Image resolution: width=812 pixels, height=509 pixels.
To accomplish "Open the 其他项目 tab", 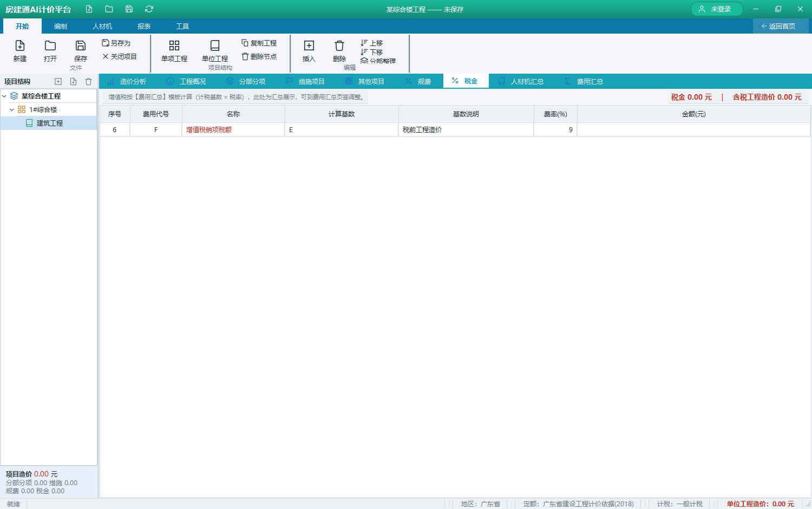I will click(365, 81).
